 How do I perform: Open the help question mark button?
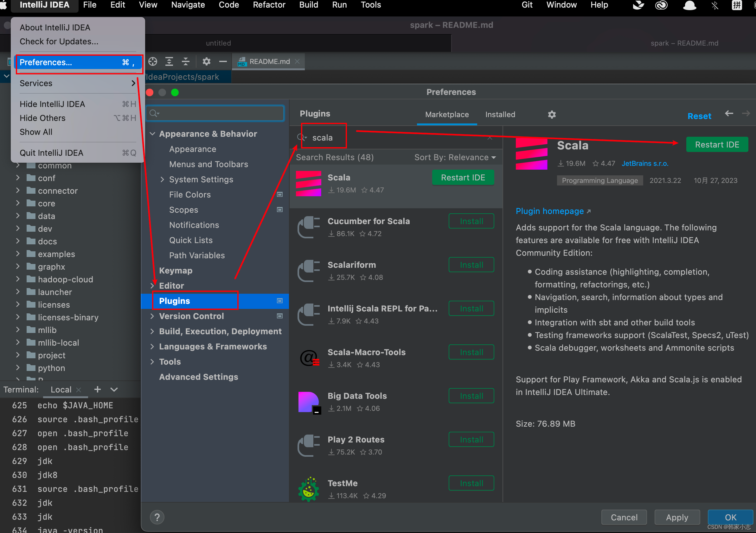coord(157,517)
